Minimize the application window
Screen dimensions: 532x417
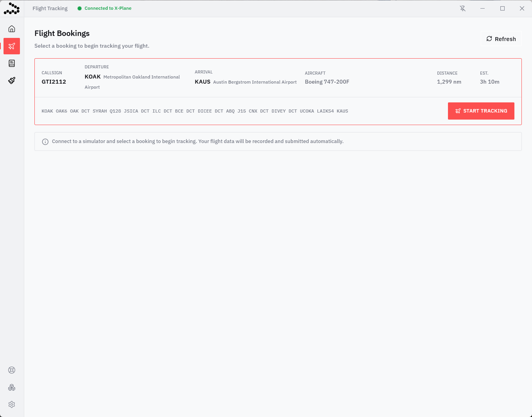[483, 9]
